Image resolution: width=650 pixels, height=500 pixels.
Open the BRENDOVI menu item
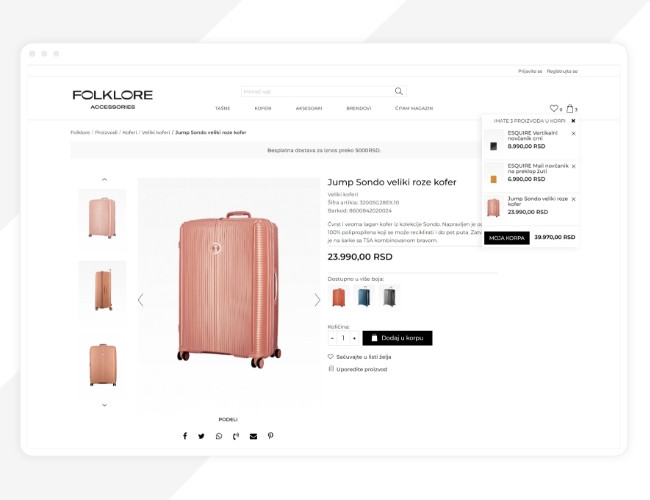pyautogui.click(x=359, y=108)
